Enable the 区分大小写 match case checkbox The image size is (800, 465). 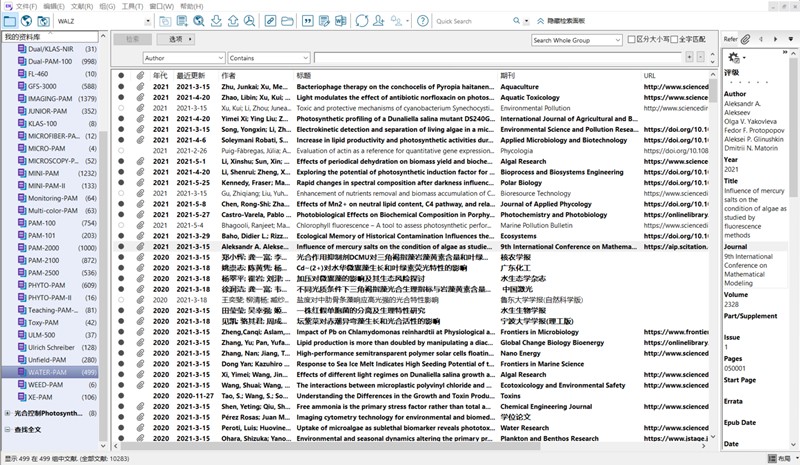click(630, 40)
